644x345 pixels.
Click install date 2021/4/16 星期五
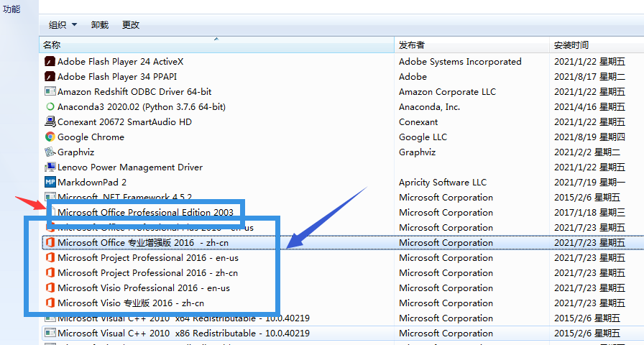(590, 107)
